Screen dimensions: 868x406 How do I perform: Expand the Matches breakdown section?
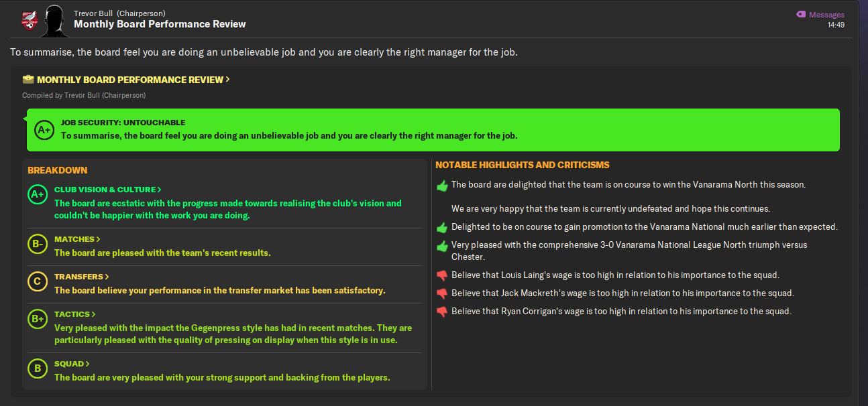pyautogui.click(x=78, y=239)
